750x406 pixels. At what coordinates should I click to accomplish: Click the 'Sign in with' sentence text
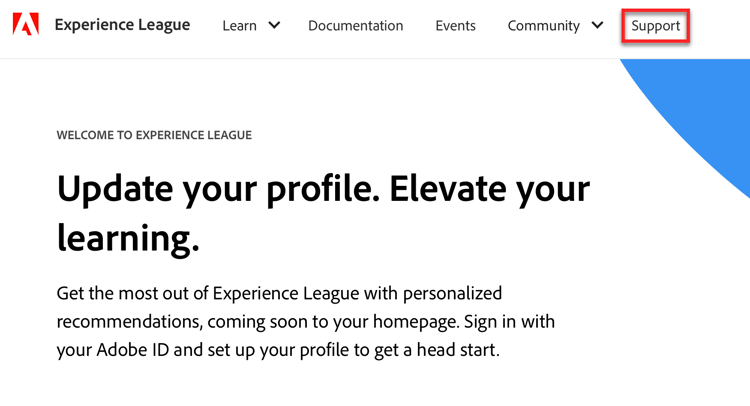499,322
